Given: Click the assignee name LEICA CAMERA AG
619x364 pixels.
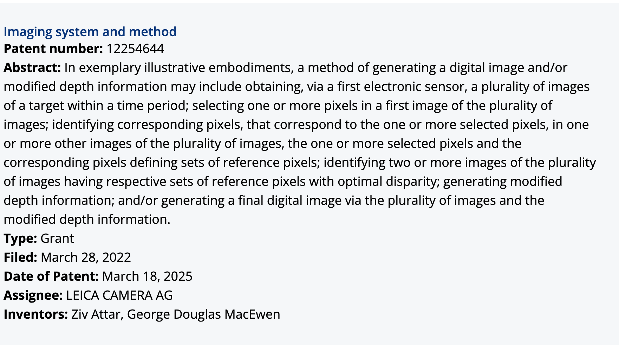Looking at the screenshot, I should (119, 295).
